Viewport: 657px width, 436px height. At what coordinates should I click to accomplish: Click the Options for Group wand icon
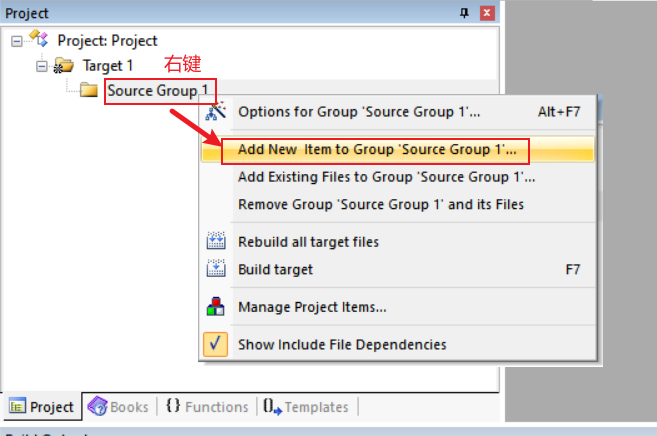[x=216, y=112]
